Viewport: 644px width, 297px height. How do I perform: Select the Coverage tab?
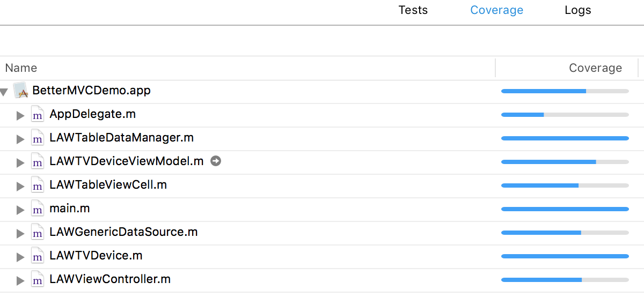496,10
